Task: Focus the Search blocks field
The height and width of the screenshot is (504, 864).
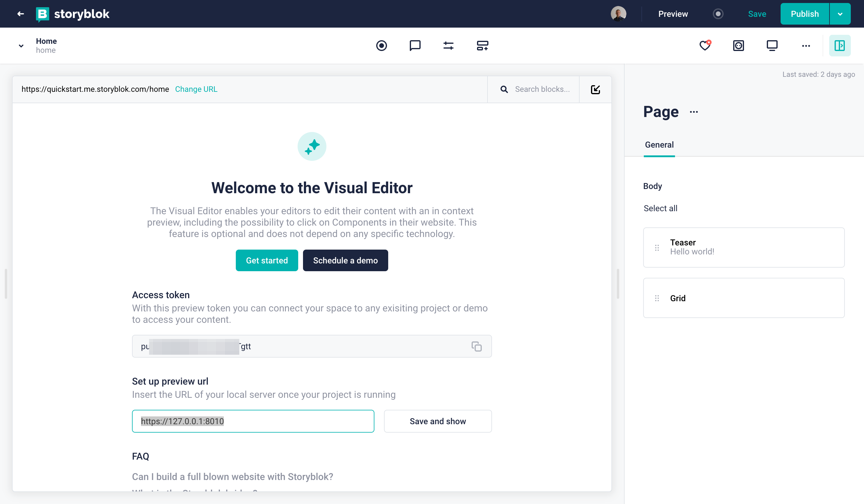Action: (x=542, y=89)
